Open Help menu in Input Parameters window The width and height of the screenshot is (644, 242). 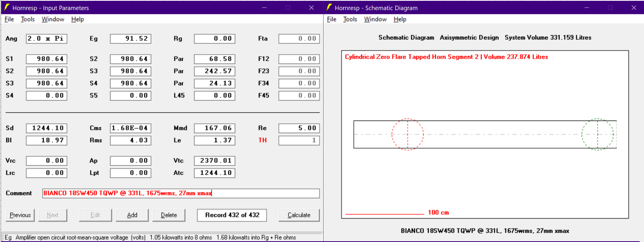click(77, 19)
